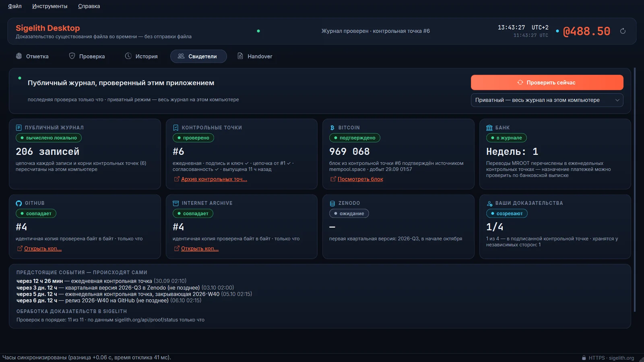Click the GitHub logo icon
This screenshot has width=644, height=362.
19,203
